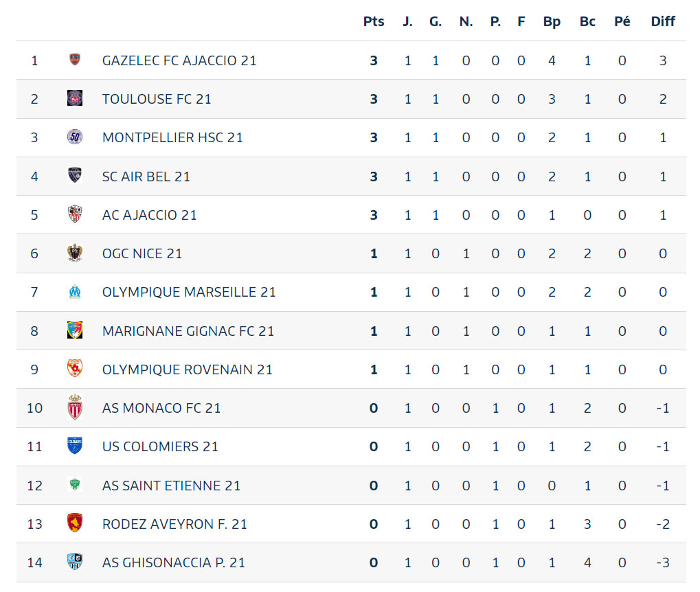Sort standings by Diff column header
Screen dimensions: 700x592
[663, 21]
